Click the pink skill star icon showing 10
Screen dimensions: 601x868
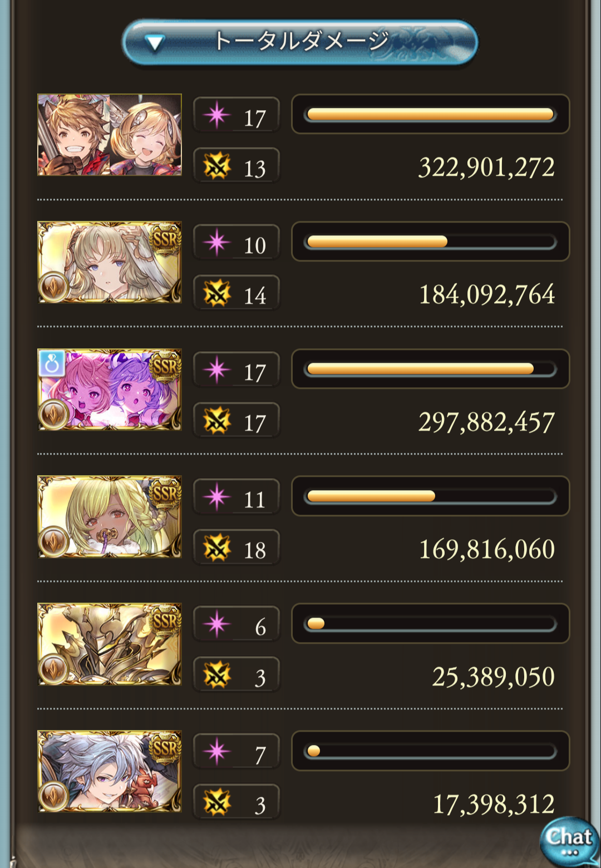(x=216, y=242)
